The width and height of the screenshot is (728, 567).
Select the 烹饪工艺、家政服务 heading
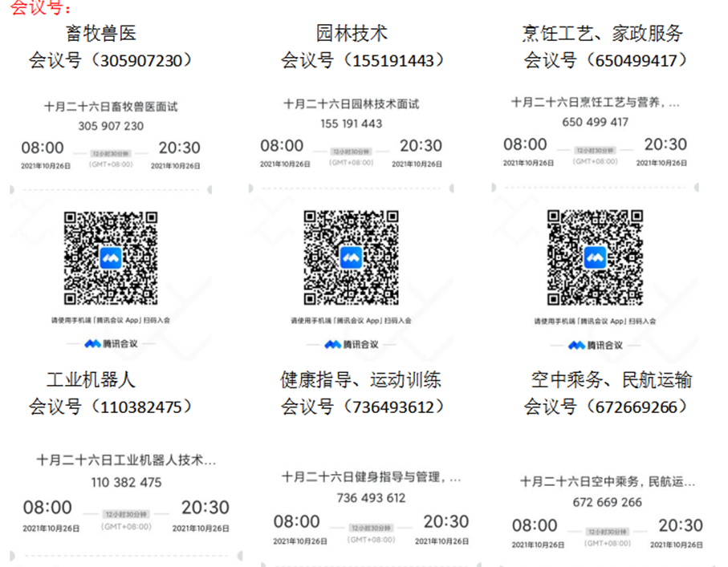(x=602, y=33)
